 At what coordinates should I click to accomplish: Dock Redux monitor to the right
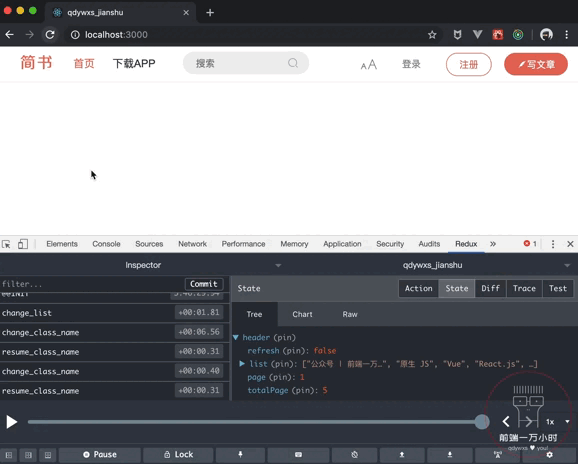(28, 455)
